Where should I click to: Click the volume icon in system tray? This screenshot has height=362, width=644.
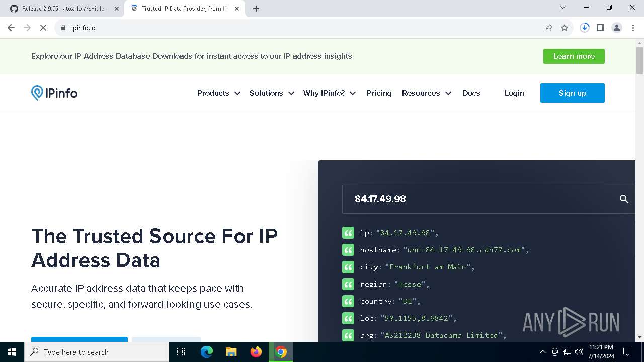[579, 352]
